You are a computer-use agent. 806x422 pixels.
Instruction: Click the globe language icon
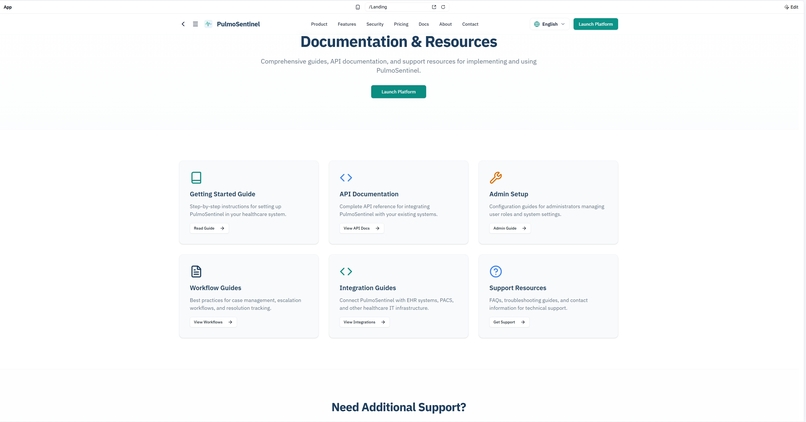point(537,24)
